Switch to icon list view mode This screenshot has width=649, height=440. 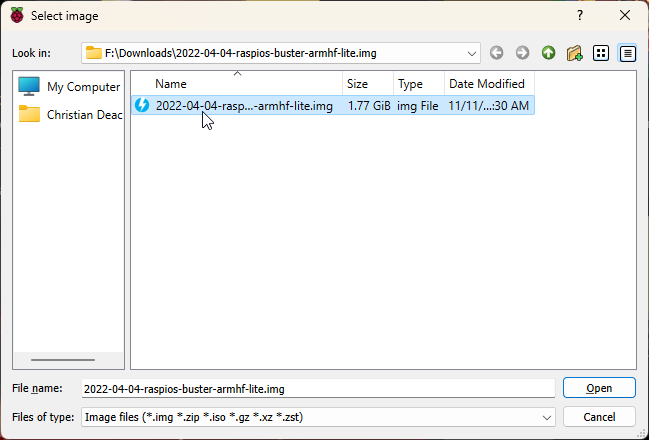point(601,53)
